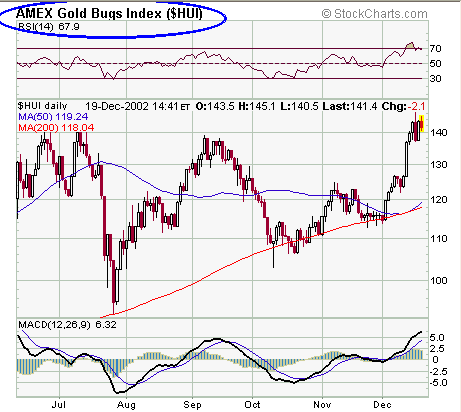Click the Oct month axis label
The width and height of the screenshot is (461, 412).
click(252, 405)
